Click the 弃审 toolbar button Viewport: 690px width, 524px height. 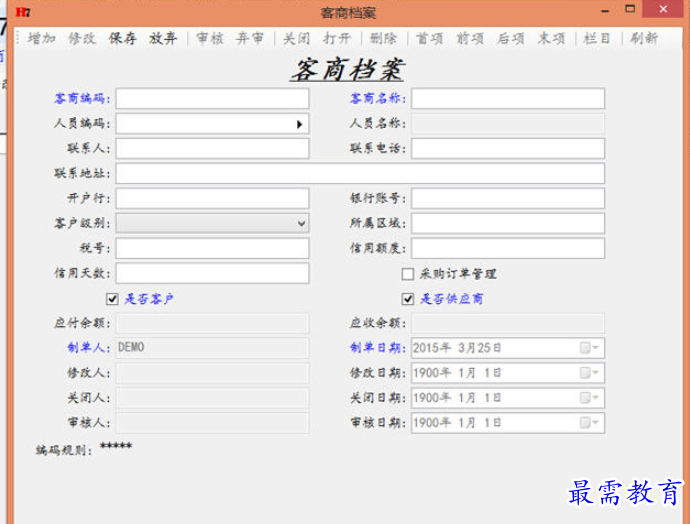point(250,39)
